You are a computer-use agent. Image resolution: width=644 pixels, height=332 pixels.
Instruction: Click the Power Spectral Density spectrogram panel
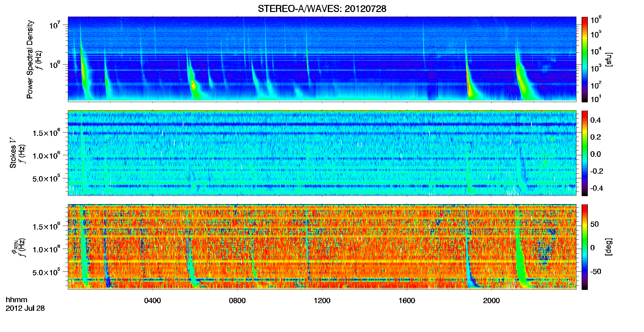pos(322,59)
